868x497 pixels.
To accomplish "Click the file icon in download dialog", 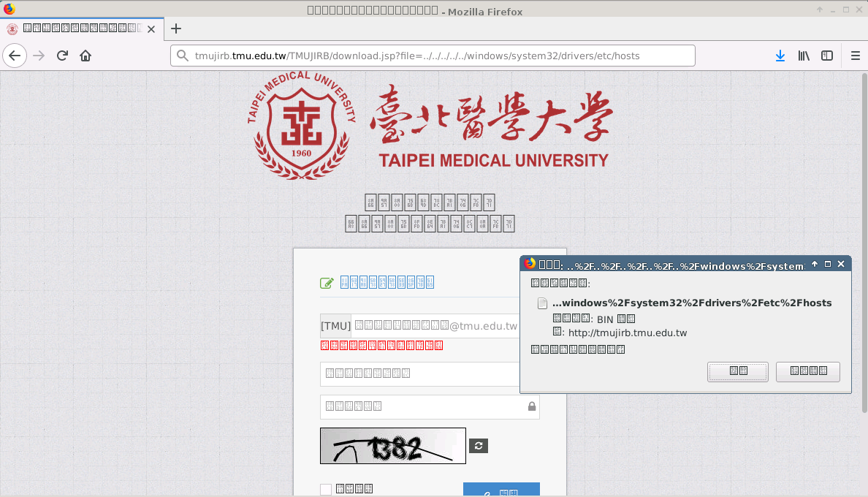I will 542,303.
